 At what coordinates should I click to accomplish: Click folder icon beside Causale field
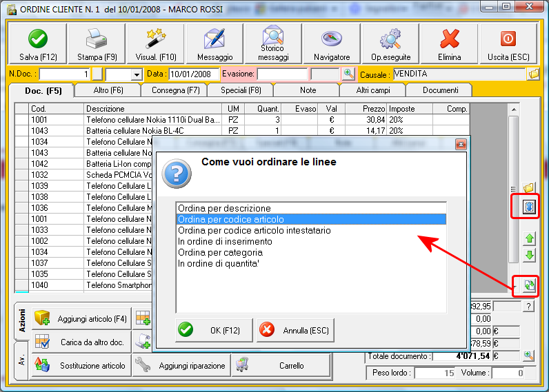point(533,74)
